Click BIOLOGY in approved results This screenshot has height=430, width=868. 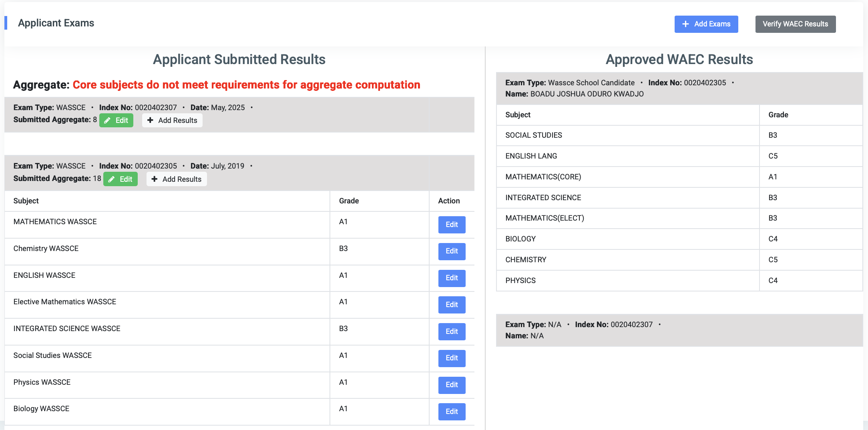(x=520, y=239)
